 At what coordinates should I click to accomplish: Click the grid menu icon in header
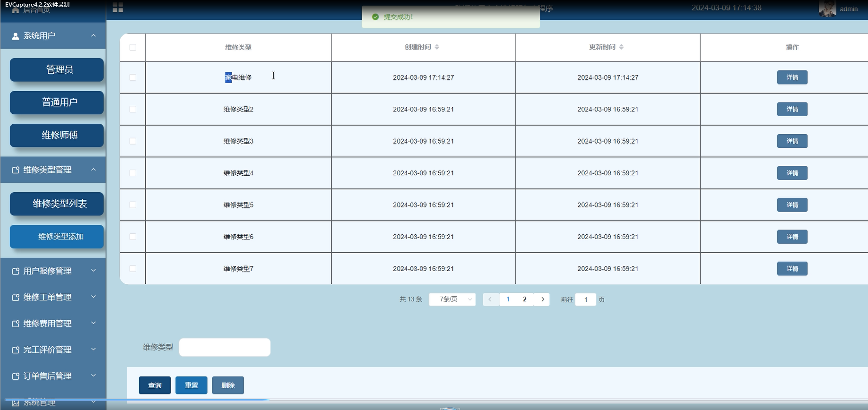pyautogui.click(x=118, y=8)
